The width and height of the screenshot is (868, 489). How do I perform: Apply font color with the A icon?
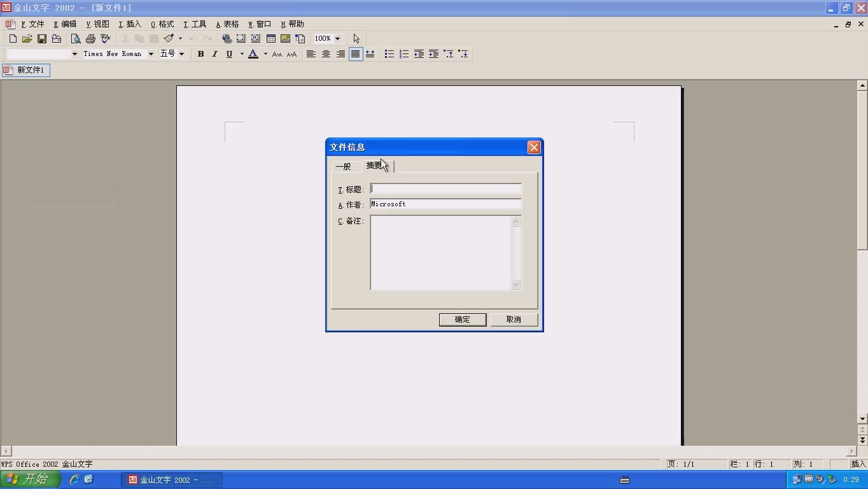click(x=253, y=54)
